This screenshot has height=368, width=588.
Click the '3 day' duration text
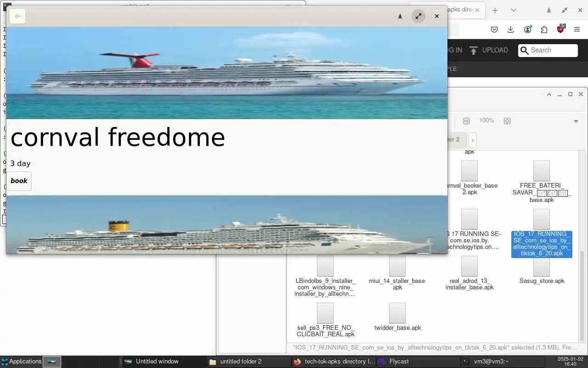tap(20, 163)
